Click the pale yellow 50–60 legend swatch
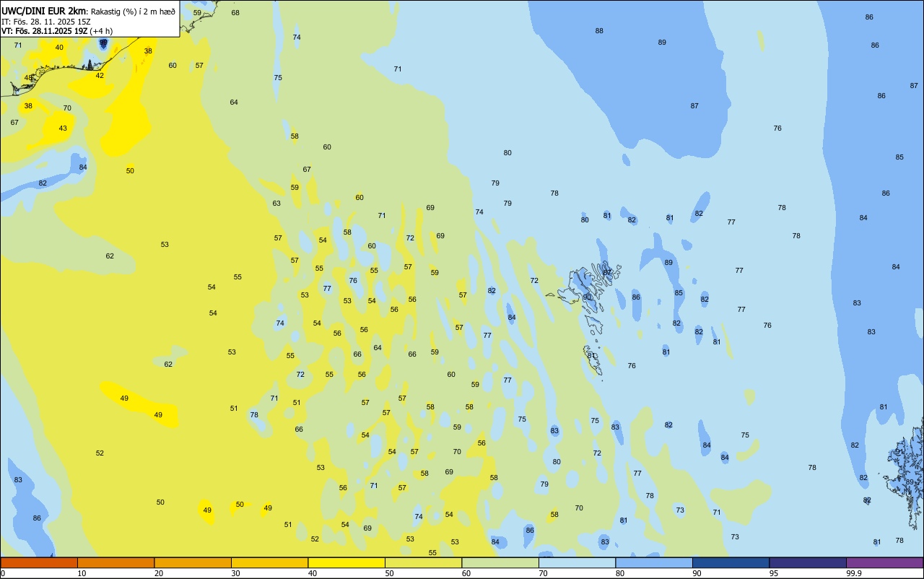924x579 pixels. point(423,562)
